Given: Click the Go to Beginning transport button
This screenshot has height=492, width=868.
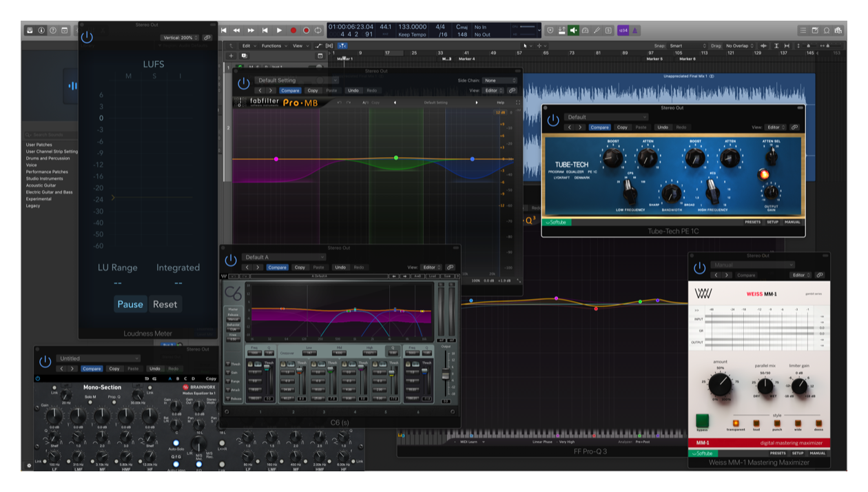Looking at the screenshot, I should 224,30.
